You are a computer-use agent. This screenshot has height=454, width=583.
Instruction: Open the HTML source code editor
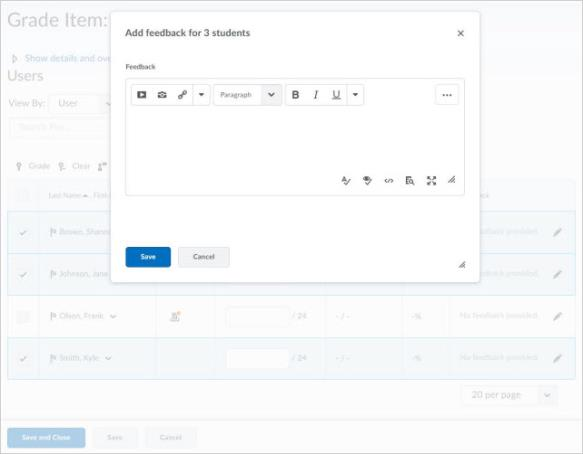coord(389,181)
